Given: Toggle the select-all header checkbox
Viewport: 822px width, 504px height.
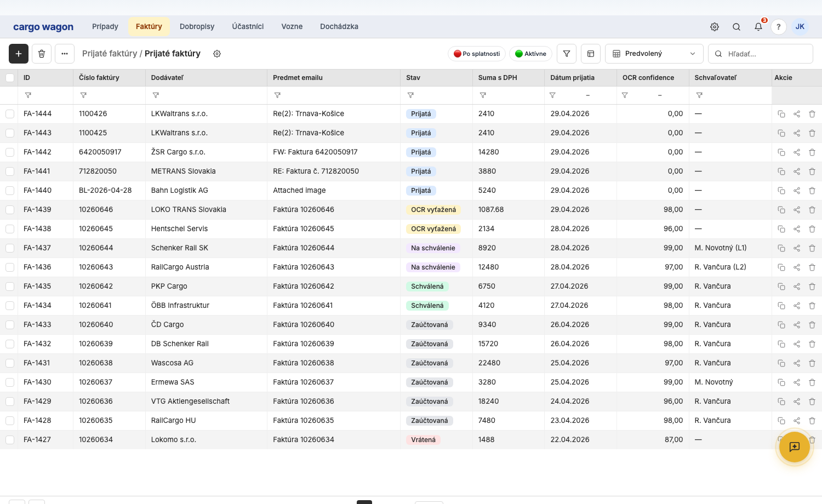Looking at the screenshot, I should pyautogui.click(x=10, y=78).
